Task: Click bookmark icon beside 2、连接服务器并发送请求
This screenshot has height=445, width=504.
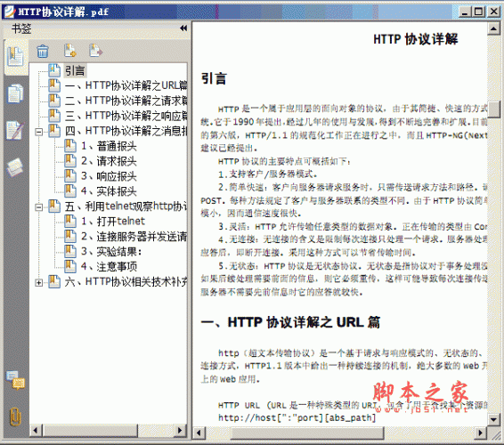Action: pos(70,236)
